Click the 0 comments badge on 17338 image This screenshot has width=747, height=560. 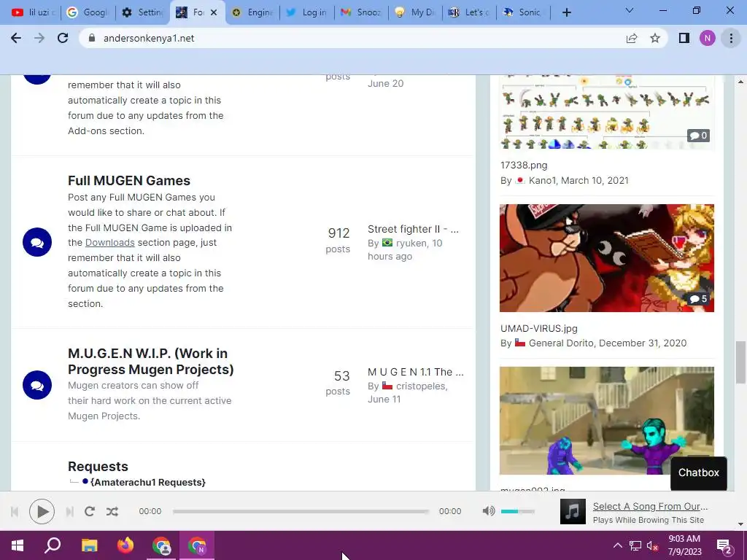[698, 136]
